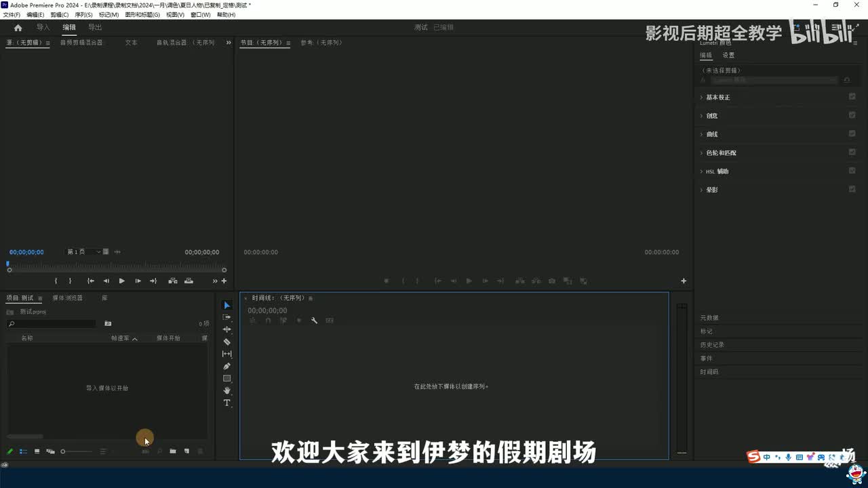Select the Ripple Edit tool
This screenshot has height=488, width=868.
(227, 329)
